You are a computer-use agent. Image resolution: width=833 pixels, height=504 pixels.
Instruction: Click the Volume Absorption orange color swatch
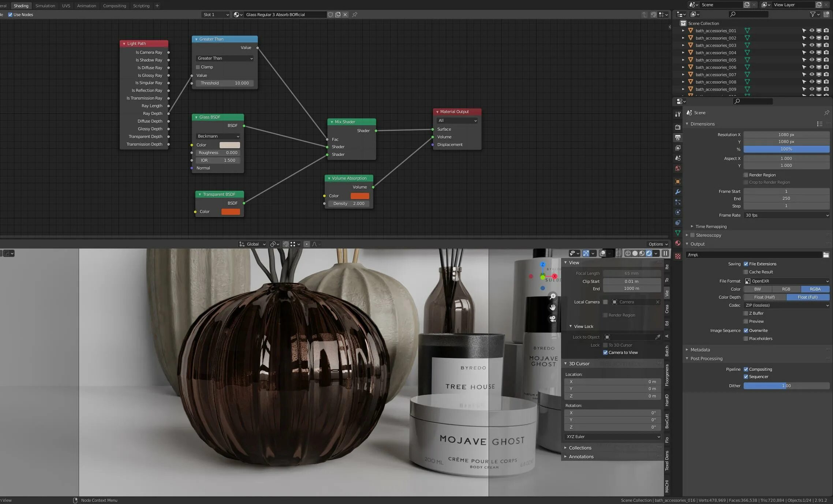(x=359, y=196)
